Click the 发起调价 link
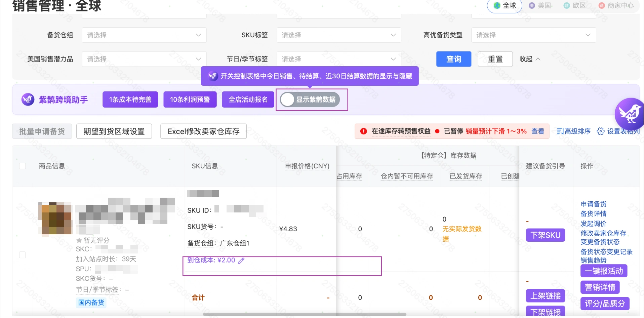 (x=594, y=224)
